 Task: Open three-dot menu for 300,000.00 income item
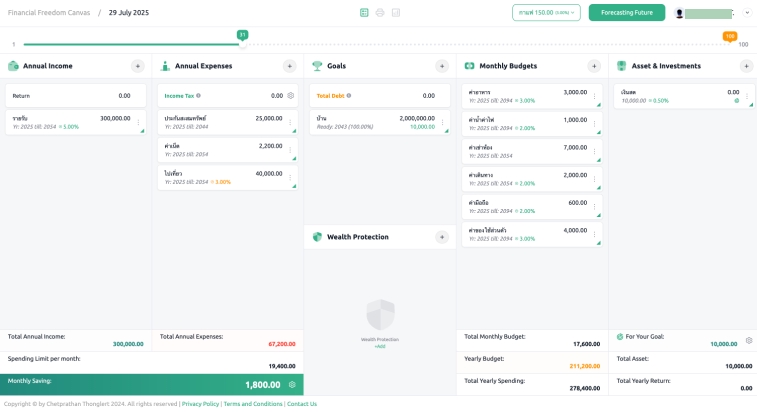point(139,123)
